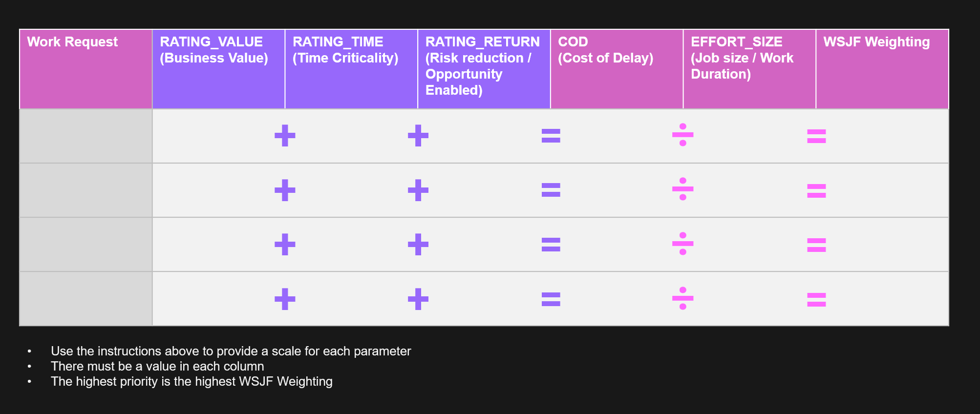Click the first empty Work Request cell
Image resolution: width=980 pixels, height=414 pixels.
point(86,136)
